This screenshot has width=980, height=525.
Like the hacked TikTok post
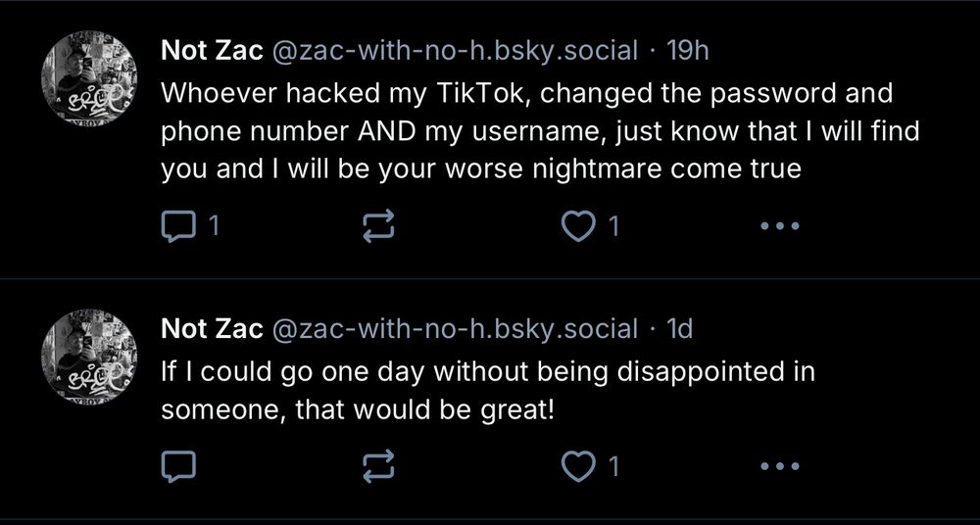(x=578, y=226)
